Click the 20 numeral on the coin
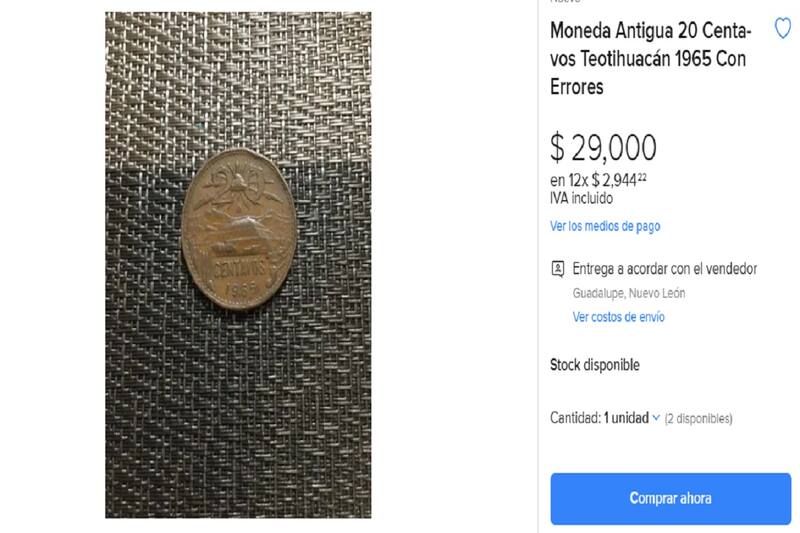800x533 pixels. click(x=239, y=184)
